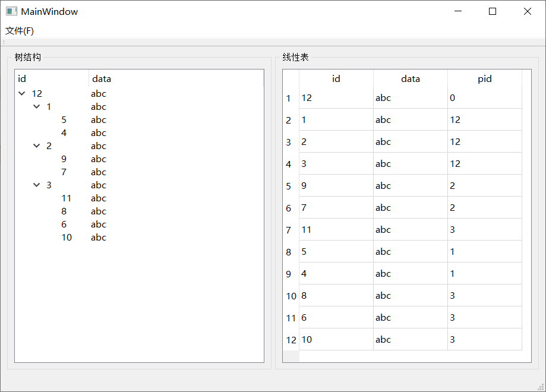Select table row header 8
Viewport: 546px width, 392px height.
(291, 252)
